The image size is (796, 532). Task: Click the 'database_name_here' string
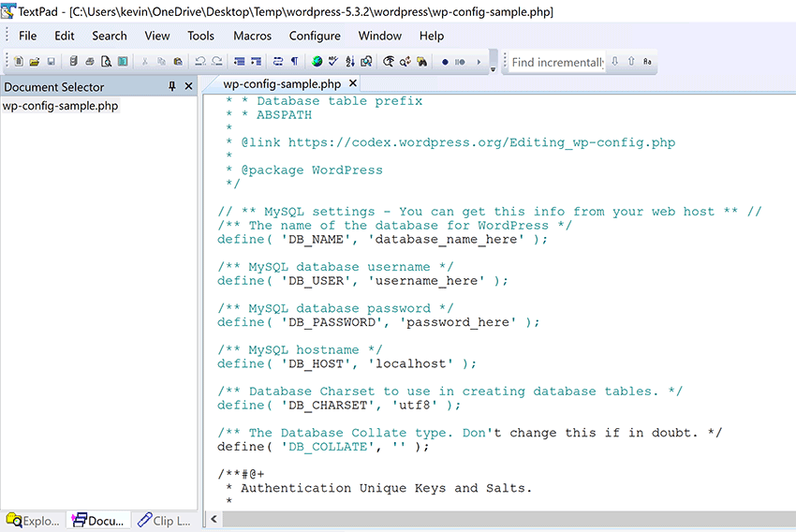(446, 240)
